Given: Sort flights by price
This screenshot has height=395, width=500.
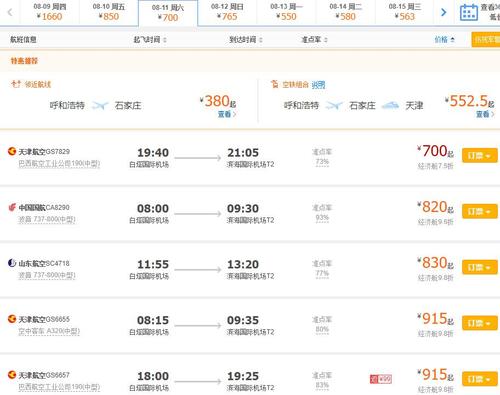Looking at the screenshot, I should (x=444, y=40).
